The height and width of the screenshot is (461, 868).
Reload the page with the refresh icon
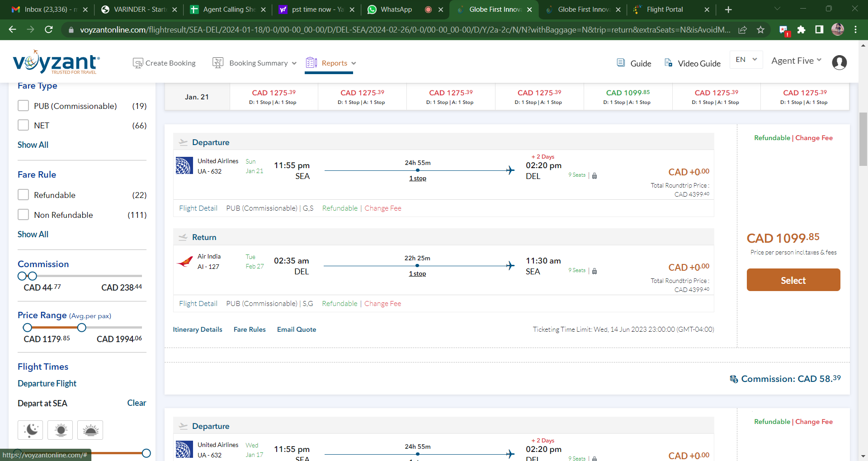(x=49, y=30)
